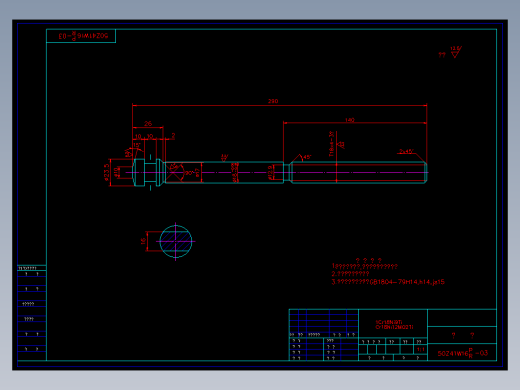520x390 pixels.
Task: Click the Cr18Ni12Mo2Ti material text
Action: (394, 327)
